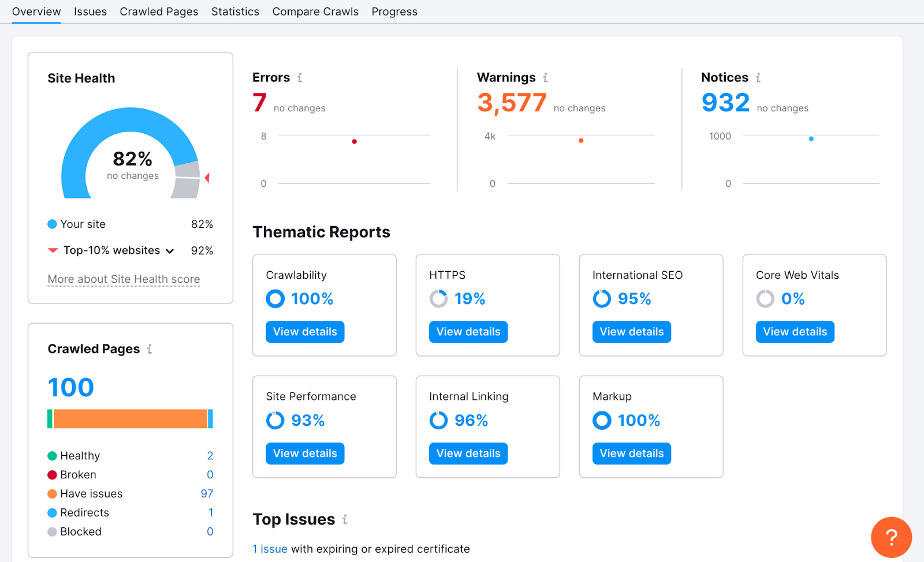Click the info icon next to Errors

pos(300,77)
